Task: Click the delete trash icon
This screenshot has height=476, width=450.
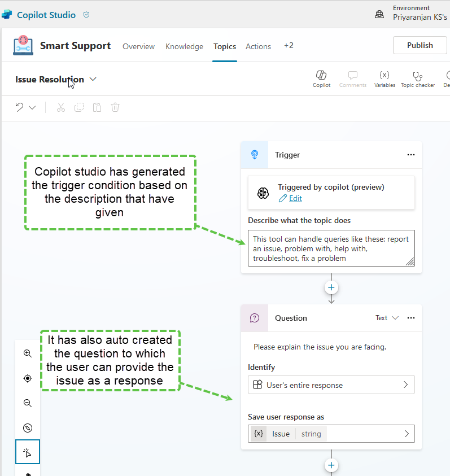Action: pos(115,107)
